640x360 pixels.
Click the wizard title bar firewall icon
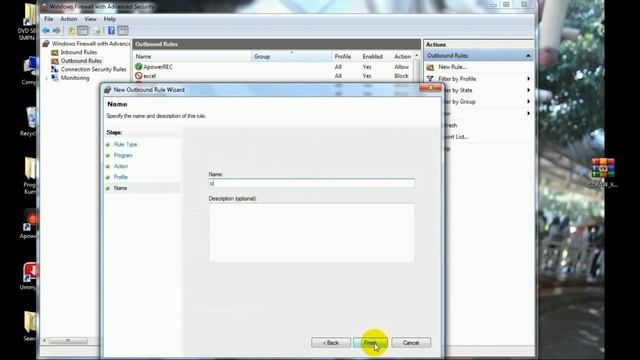coord(107,90)
